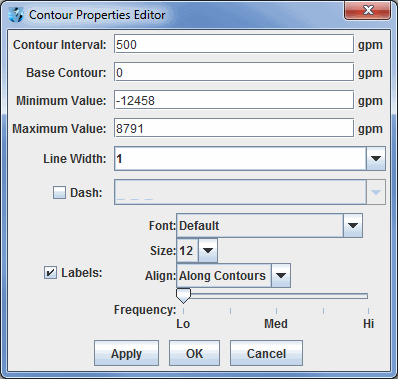Viewport: 398px width, 379px height.
Task: Close the Contour Properties Editor window
Action: [x=368, y=10]
